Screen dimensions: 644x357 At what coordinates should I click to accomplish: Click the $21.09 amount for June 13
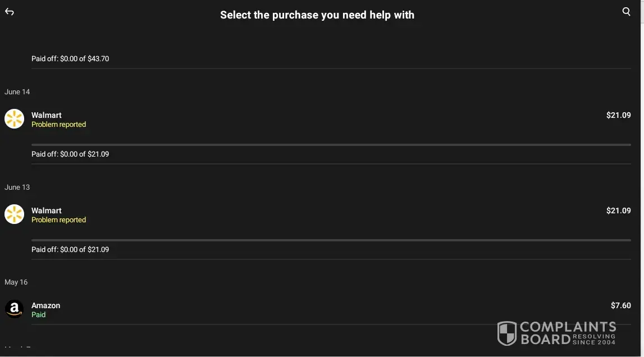tap(618, 210)
